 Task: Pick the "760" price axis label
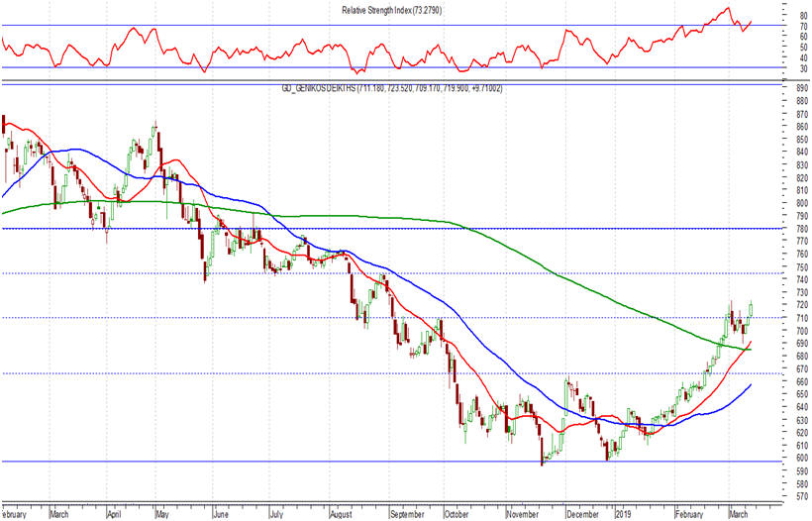[x=802, y=254]
